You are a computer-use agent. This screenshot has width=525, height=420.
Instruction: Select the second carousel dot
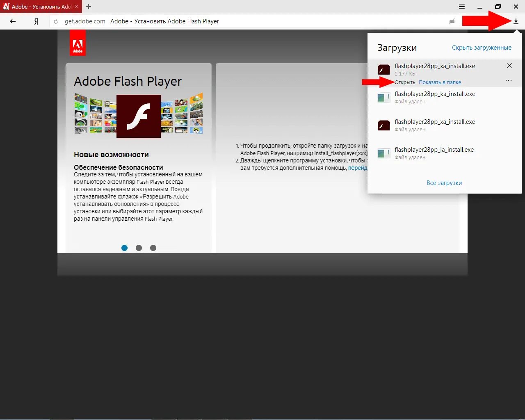click(139, 248)
